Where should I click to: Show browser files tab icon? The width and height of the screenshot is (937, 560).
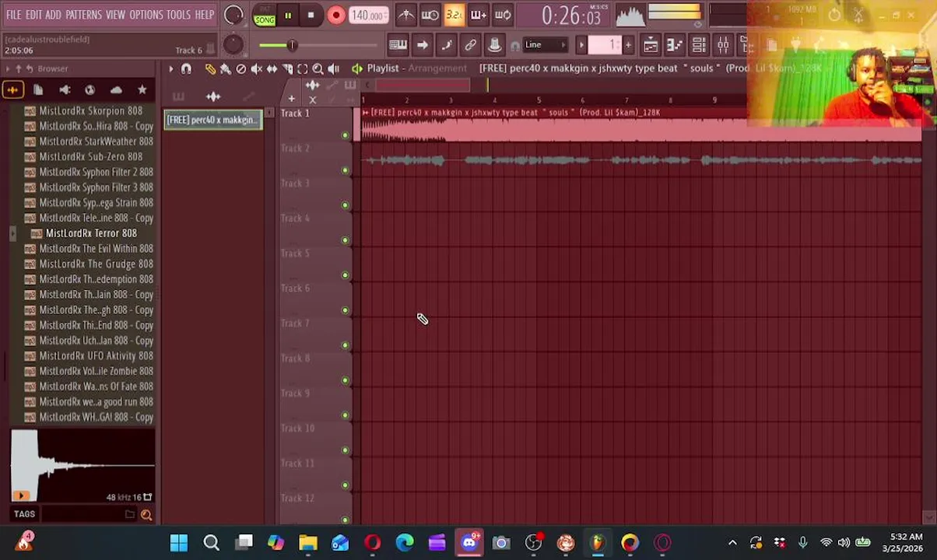pos(38,90)
